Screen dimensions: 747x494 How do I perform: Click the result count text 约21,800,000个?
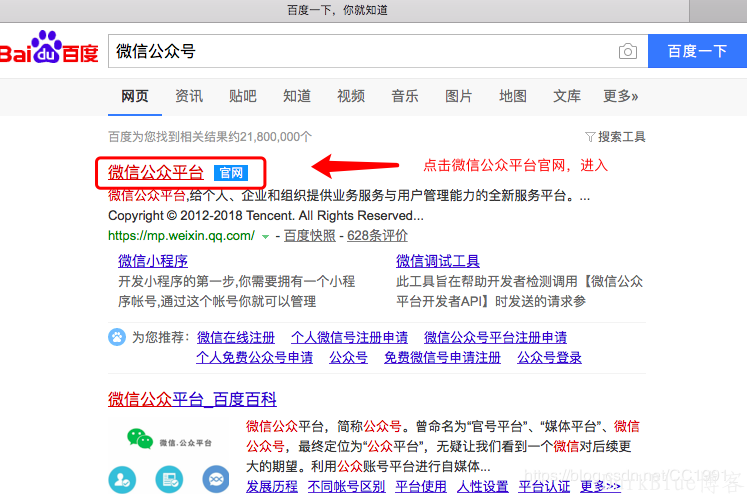point(270,137)
